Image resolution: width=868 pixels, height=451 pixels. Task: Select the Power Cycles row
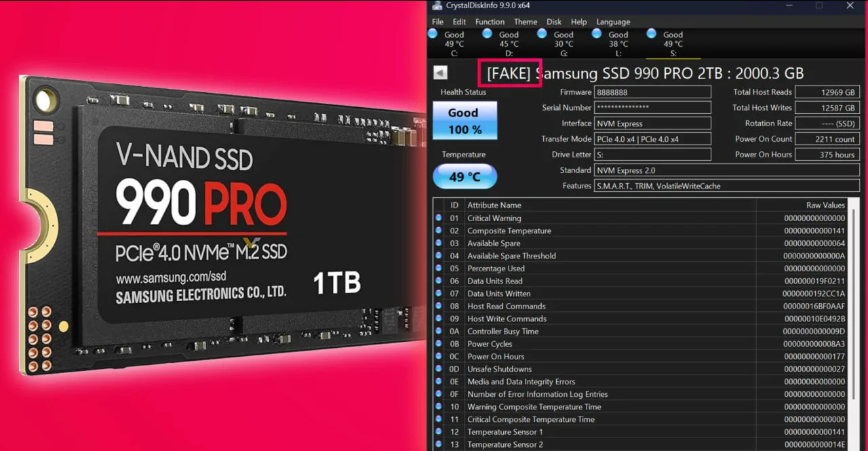click(x=641, y=344)
